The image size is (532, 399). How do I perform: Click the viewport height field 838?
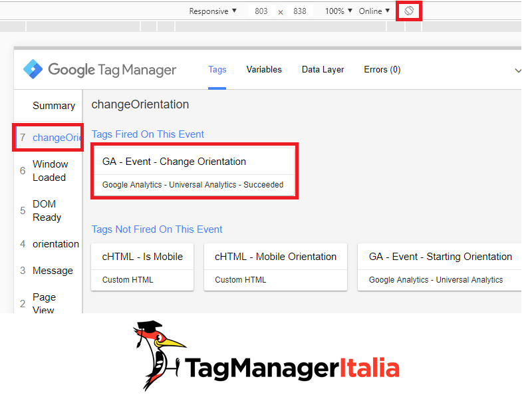point(300,11)
